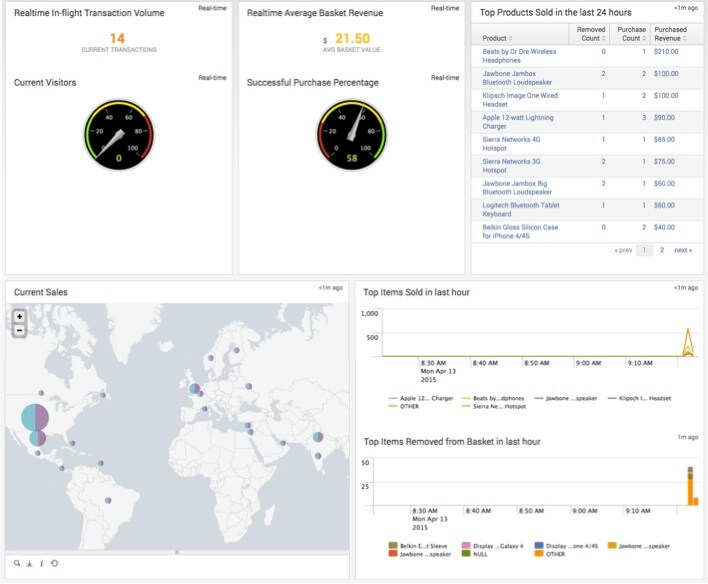Click the prev pagination link
Viewport: 708px width, 584px height.
pos(623,250)
